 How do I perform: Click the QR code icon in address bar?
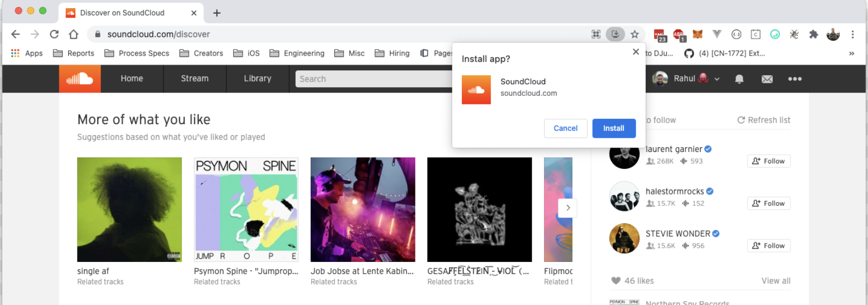point(596,34)
